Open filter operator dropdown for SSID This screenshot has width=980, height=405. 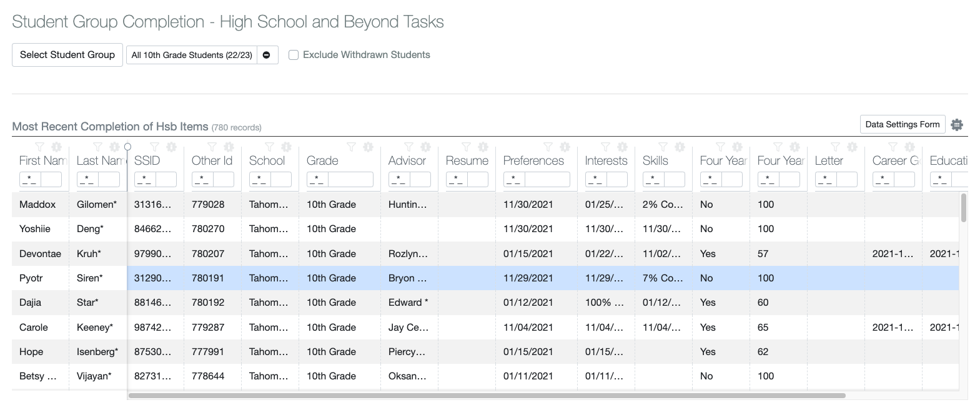145,180
